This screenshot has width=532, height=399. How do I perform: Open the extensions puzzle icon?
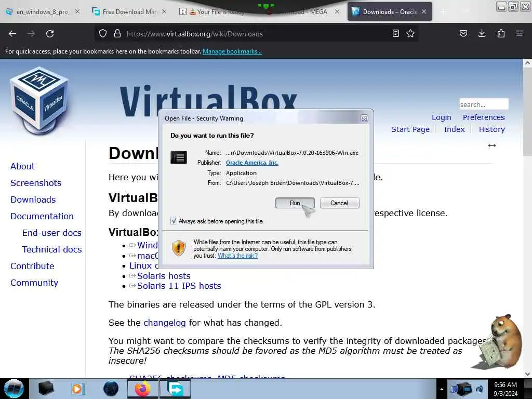point(501,33)
